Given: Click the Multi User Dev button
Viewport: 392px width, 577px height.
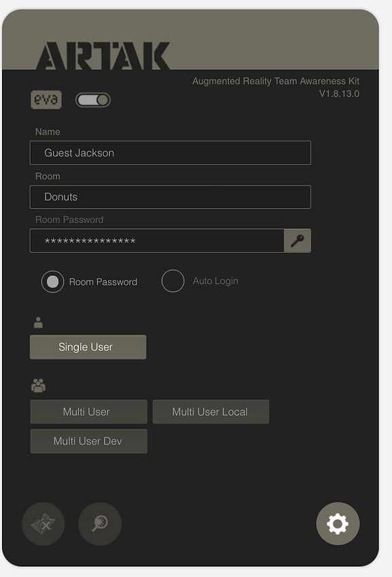Looking at the screenshot, I should point(88,441).
